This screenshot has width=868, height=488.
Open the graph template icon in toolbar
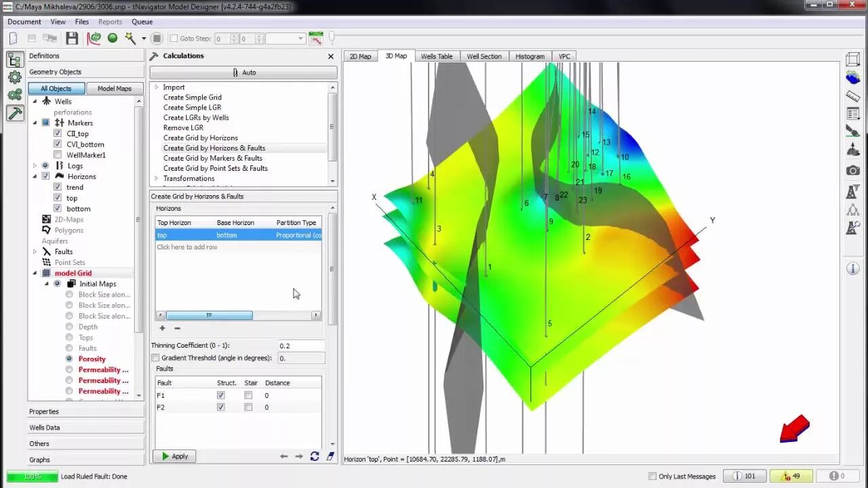pyautogui.click(x=316, y=39)
